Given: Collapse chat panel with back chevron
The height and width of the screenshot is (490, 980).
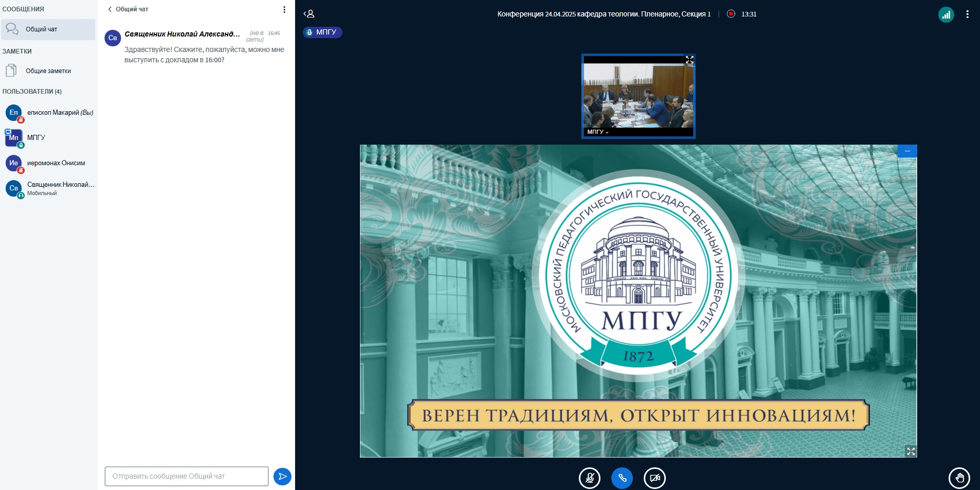Looking at the screenshot, I should (110, 9).
